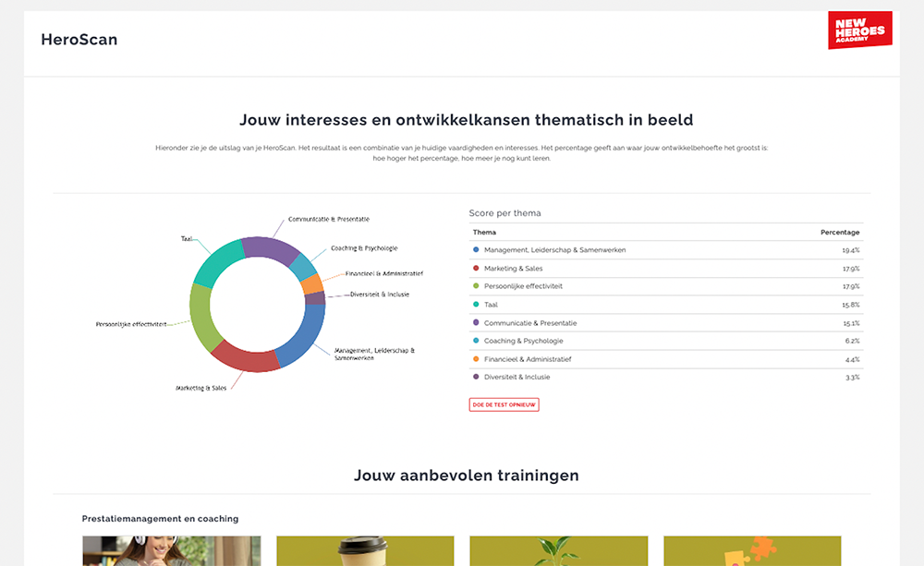
Task: Click the 'Thema' column header
Action: 484,233
